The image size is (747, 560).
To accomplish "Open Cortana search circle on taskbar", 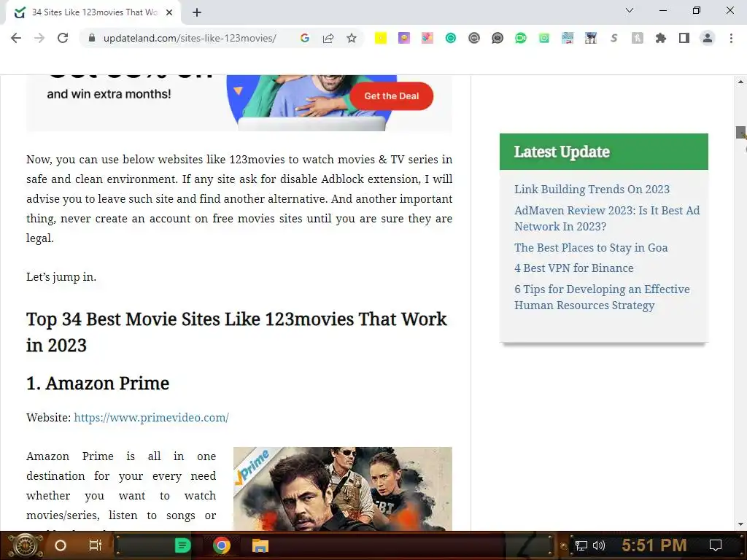I will click(61, 545).
